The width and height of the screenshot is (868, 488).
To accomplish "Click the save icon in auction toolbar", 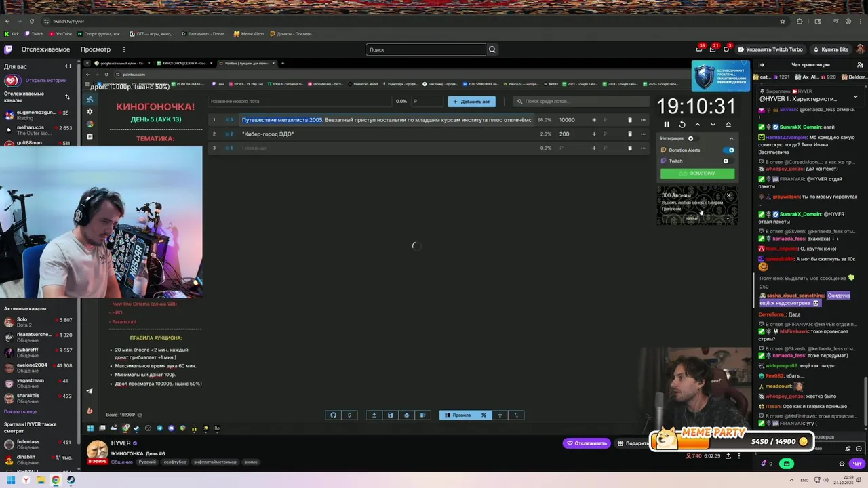I will tap(390, 415).
